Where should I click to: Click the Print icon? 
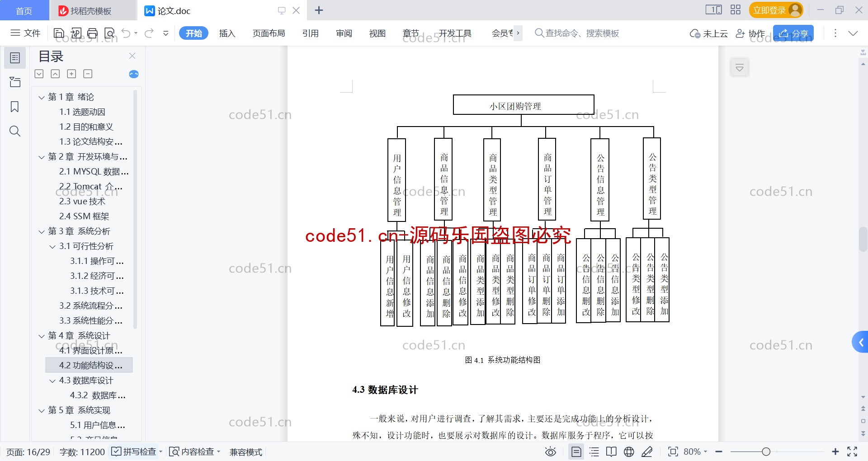[93, 33]
